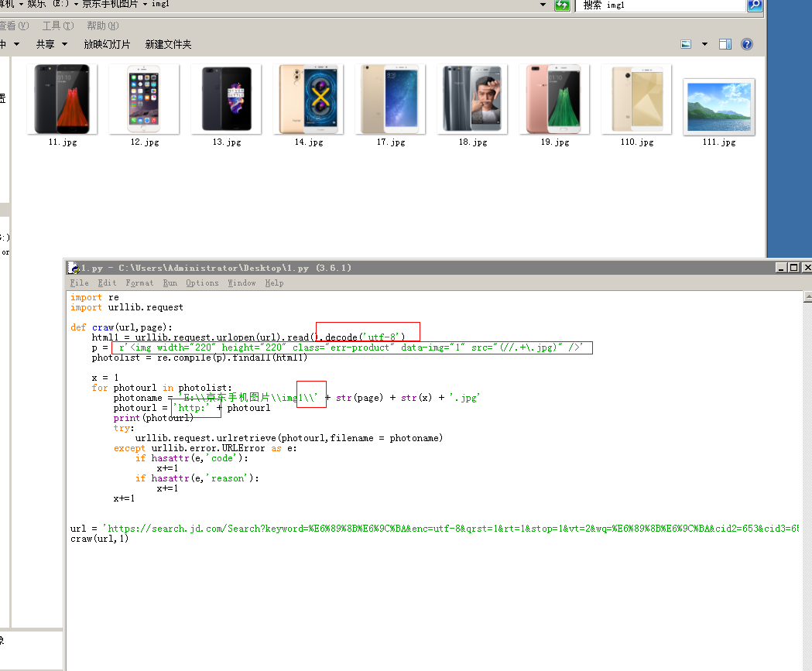Open the Options menu in IDLE
This screenshot has width=812, height=671.
click(x=202, y=282)
